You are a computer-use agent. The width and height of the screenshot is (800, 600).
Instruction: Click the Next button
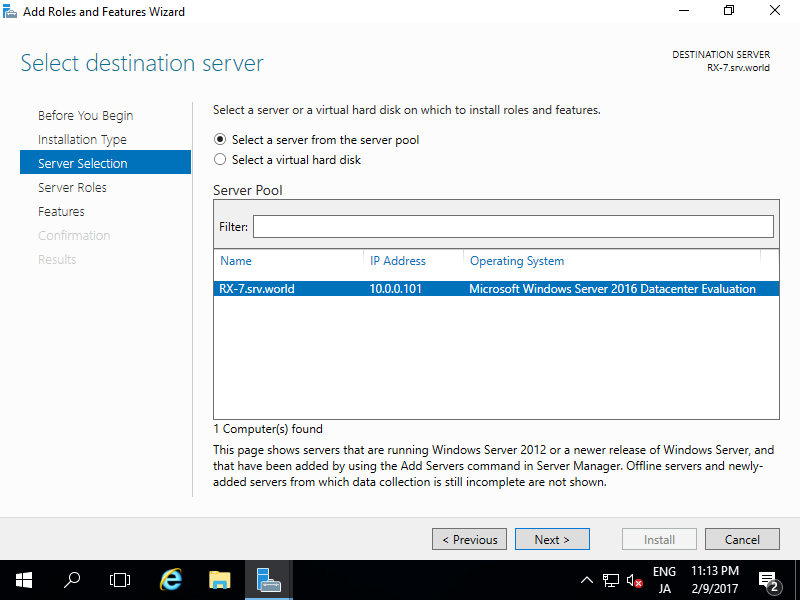552,539
